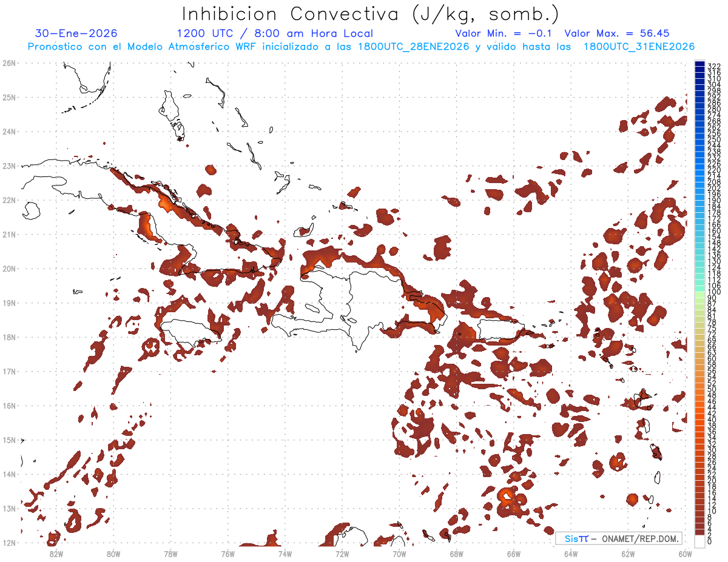Click the colorbar value label 202
728x562 pixels.
(x=714, y=188)
